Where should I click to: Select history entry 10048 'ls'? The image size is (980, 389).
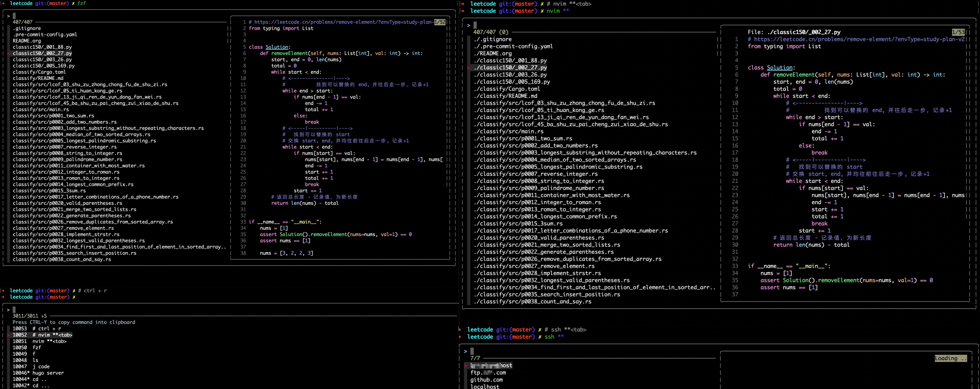pos(25,360)
